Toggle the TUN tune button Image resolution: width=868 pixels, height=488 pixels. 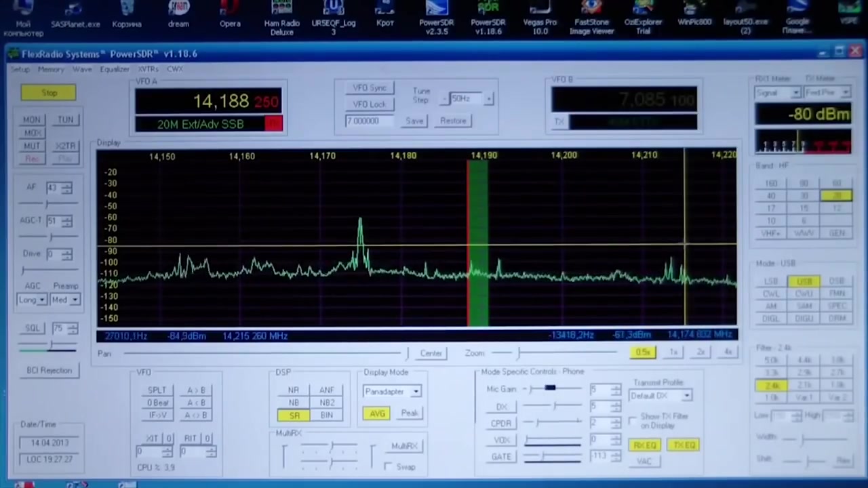66,119
